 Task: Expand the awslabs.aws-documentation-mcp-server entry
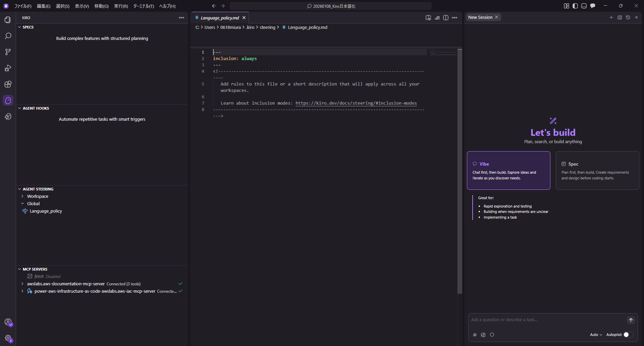click(66, 284)
